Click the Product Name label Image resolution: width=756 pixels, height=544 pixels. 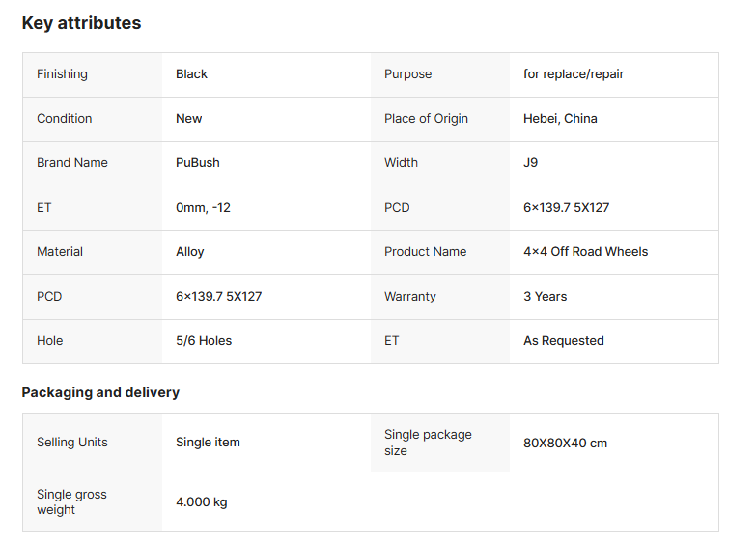point(425,252)
